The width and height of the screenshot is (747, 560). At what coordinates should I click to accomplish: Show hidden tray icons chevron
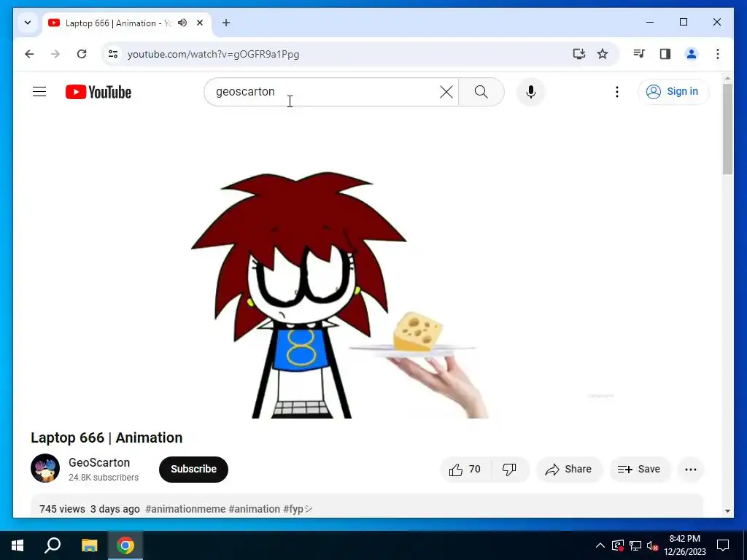pos(600,545)
